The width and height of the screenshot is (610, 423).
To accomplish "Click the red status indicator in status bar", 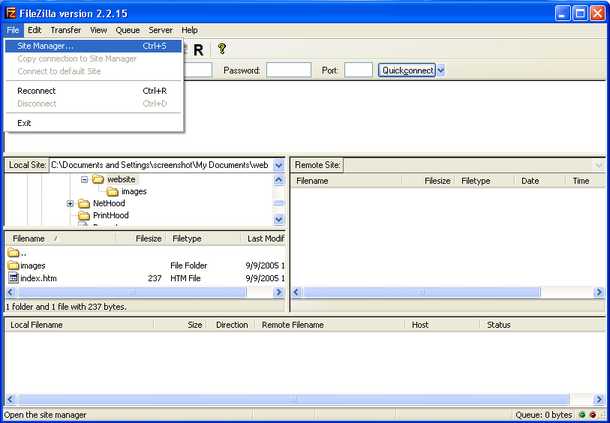I will point(592,415).
